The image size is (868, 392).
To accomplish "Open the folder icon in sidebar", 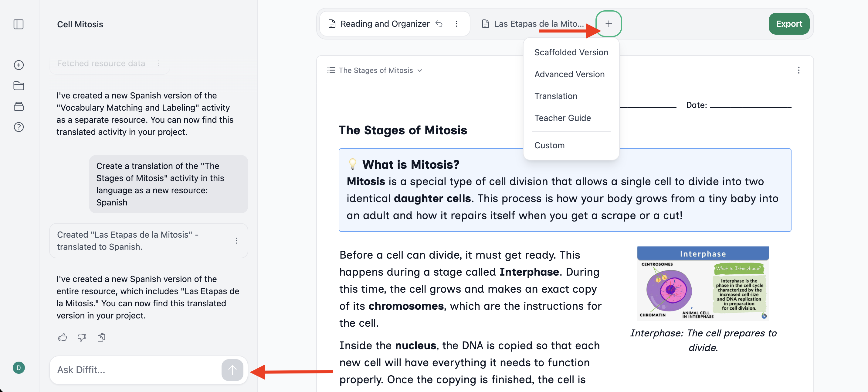I will click(19, 86).
